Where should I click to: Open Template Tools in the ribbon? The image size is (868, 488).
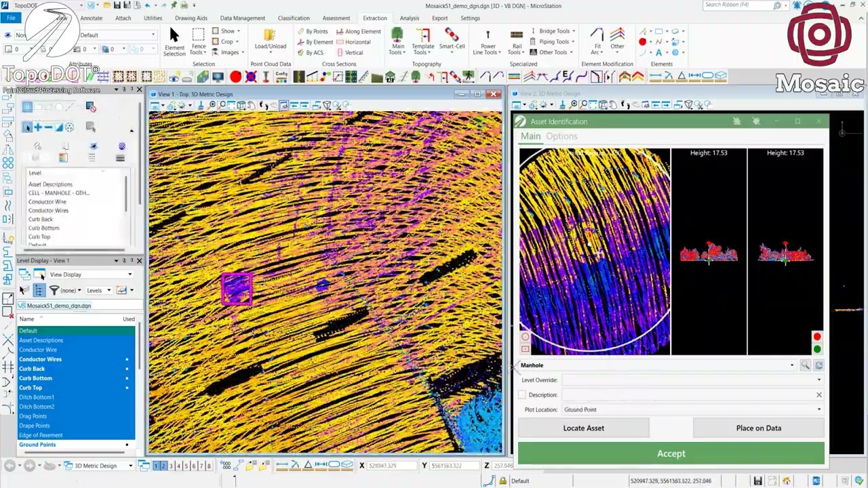(x=422, y=42)
